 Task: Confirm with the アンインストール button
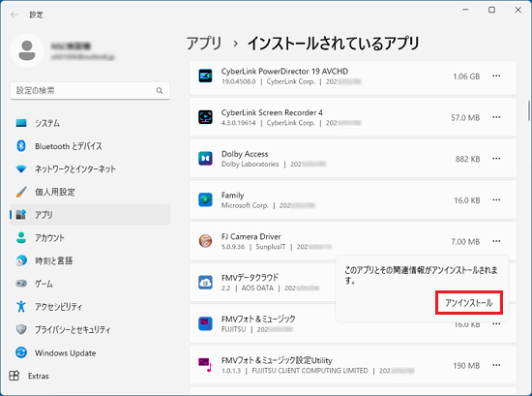[x=469, y=303]
